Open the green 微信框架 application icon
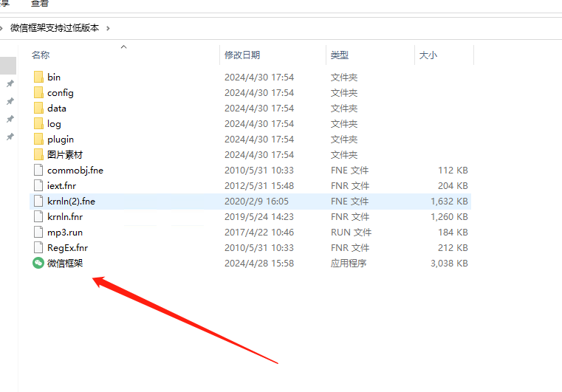Screen dimensions: 562x392 (x=38, y=263)
